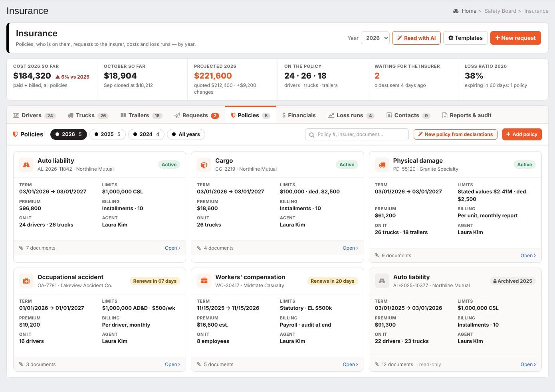Select the 2025 year filter pill
The height and width of the screenshot is (392, 555).
click(x=107, y=134)
